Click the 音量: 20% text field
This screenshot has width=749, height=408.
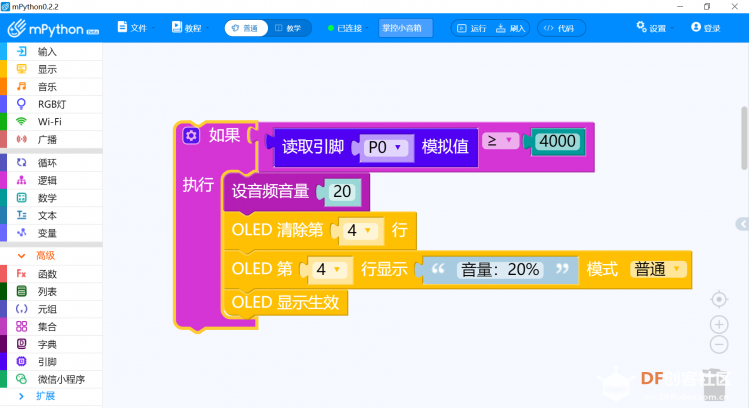pyautogui.click(x=500, y=269)
